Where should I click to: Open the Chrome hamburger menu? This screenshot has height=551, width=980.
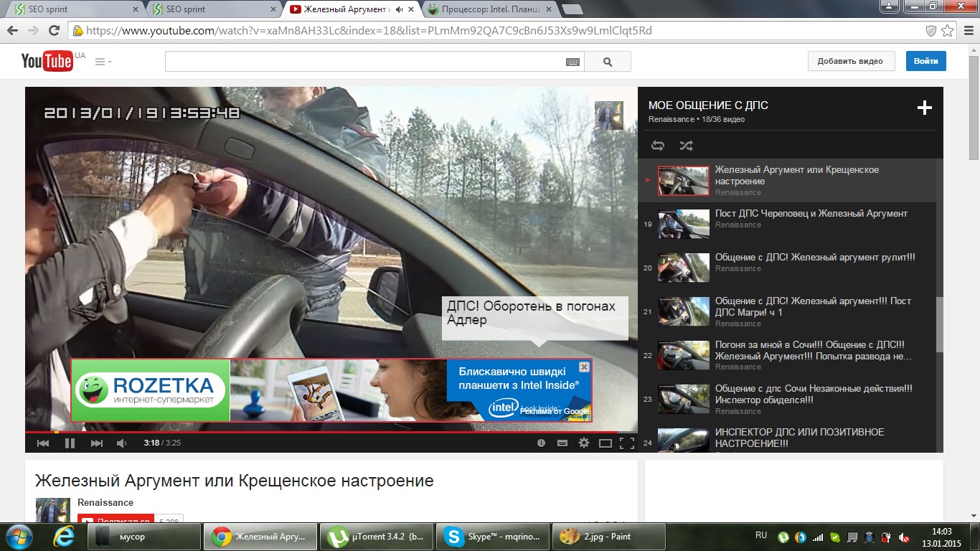click(968, 31)
